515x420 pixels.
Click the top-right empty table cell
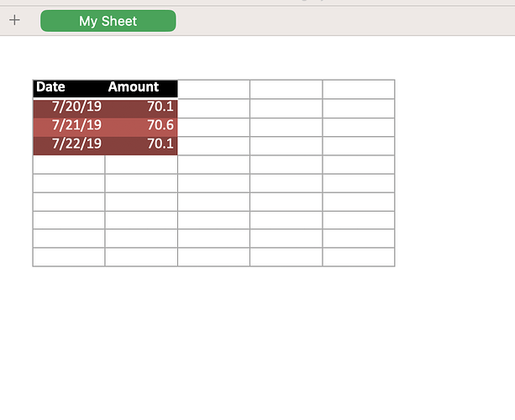pos(359,89)
